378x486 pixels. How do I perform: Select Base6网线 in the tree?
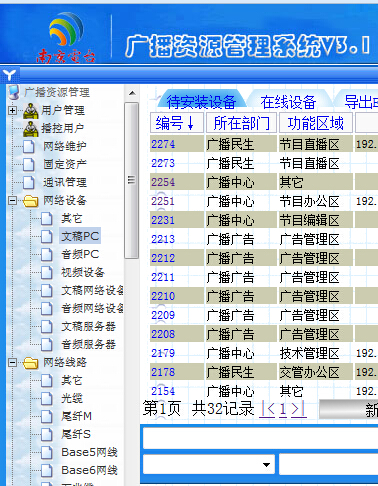click(x=89, y=470)
